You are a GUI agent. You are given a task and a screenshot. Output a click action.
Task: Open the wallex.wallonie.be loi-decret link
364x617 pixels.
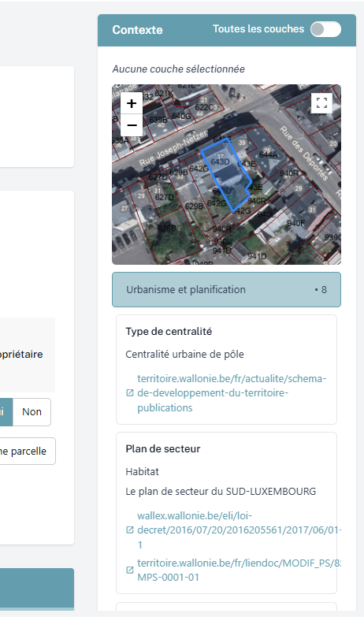239,530
